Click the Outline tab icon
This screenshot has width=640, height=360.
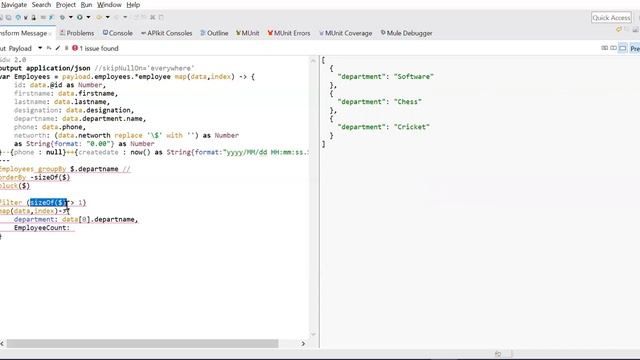coord(203,33)
